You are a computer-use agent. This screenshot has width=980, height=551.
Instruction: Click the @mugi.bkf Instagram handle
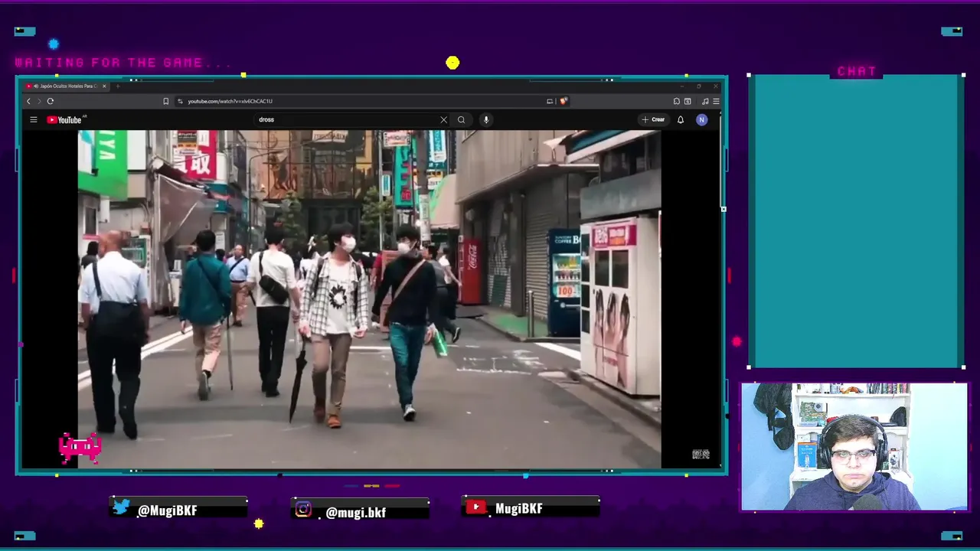point(356,512)
